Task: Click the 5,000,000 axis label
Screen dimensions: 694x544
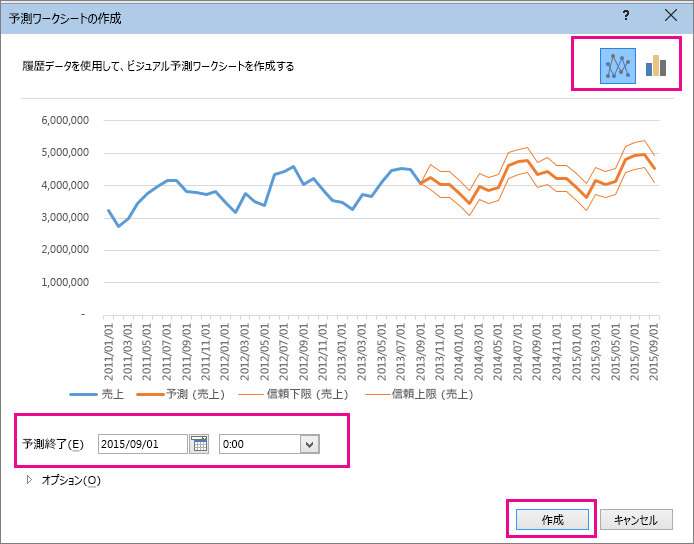Action: (65, 153)
